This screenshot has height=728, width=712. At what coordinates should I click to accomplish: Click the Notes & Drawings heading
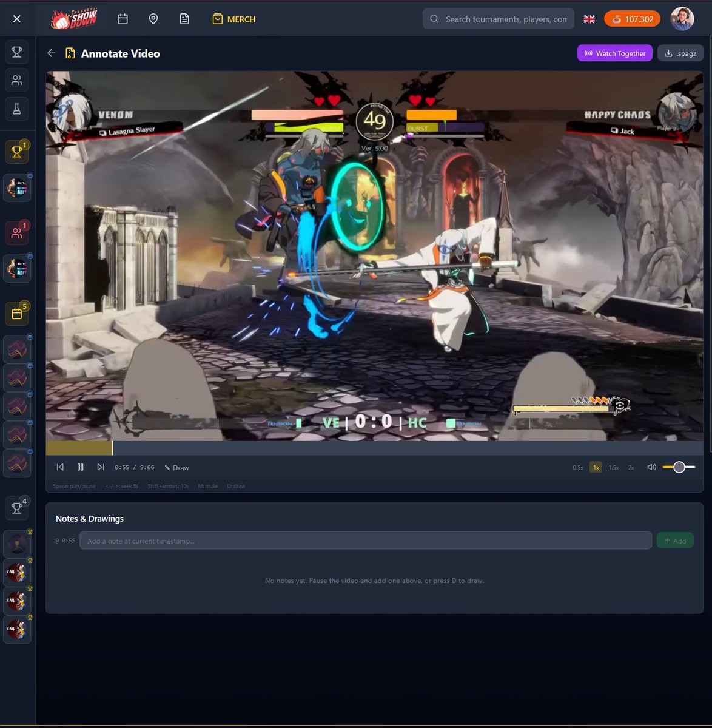click(x=90, y=519)
